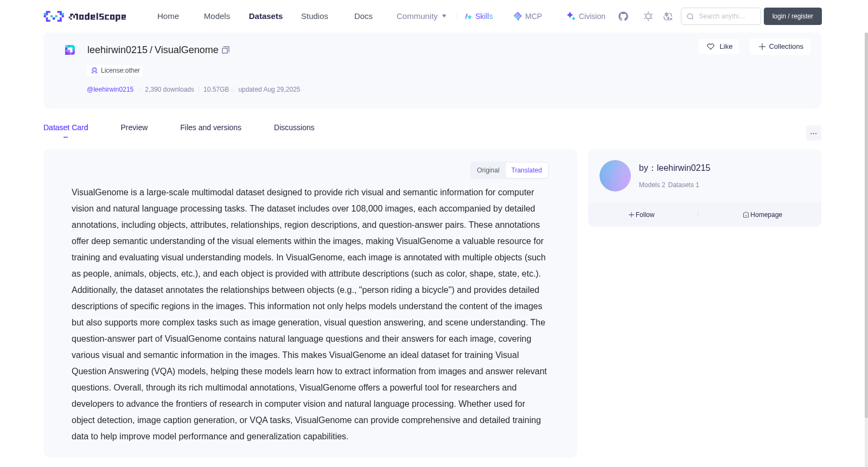Screen dimensions: 868x467
Task: Add dataset to Collections
Action: point(780,47)
